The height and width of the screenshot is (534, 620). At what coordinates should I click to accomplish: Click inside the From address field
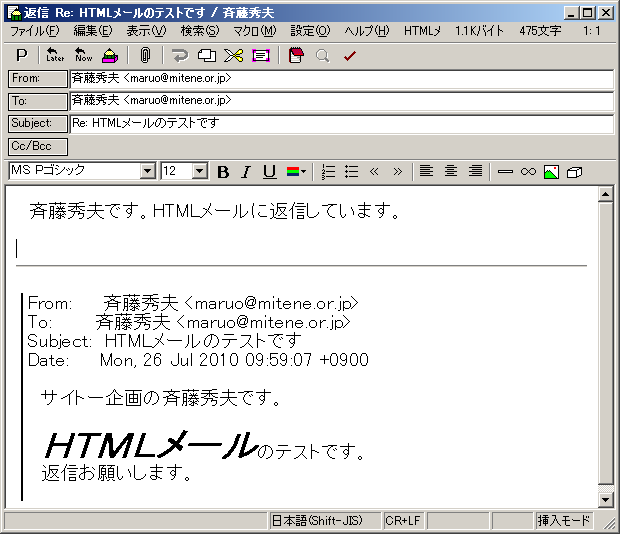[x=342, y=79]
